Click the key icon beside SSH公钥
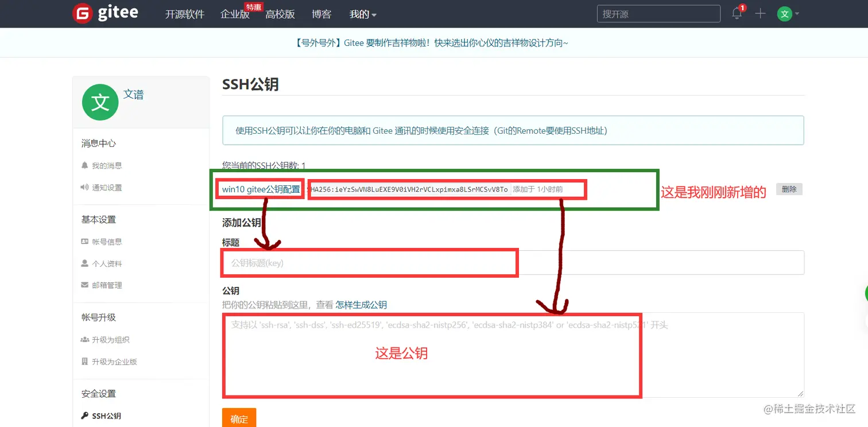868x427 pixels. [x=85, y=416]
